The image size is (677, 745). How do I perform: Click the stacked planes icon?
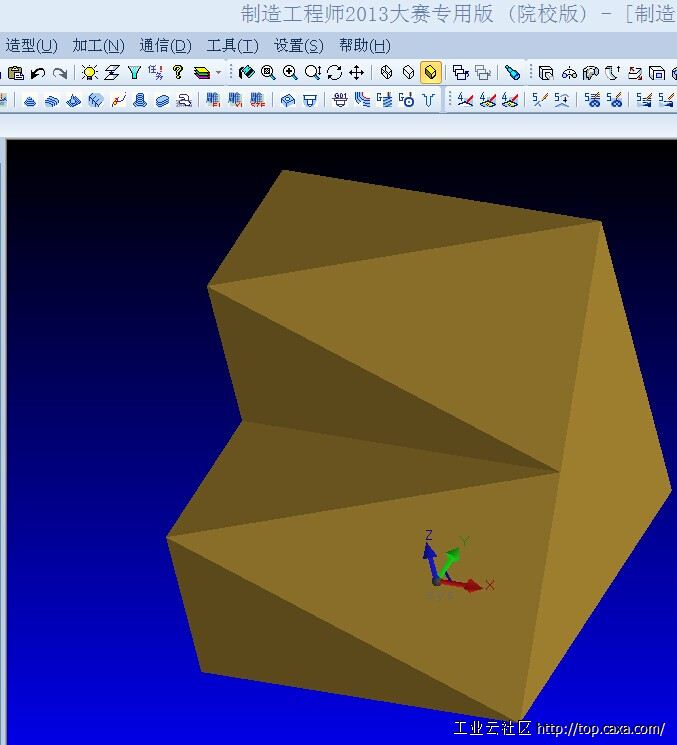112,73
